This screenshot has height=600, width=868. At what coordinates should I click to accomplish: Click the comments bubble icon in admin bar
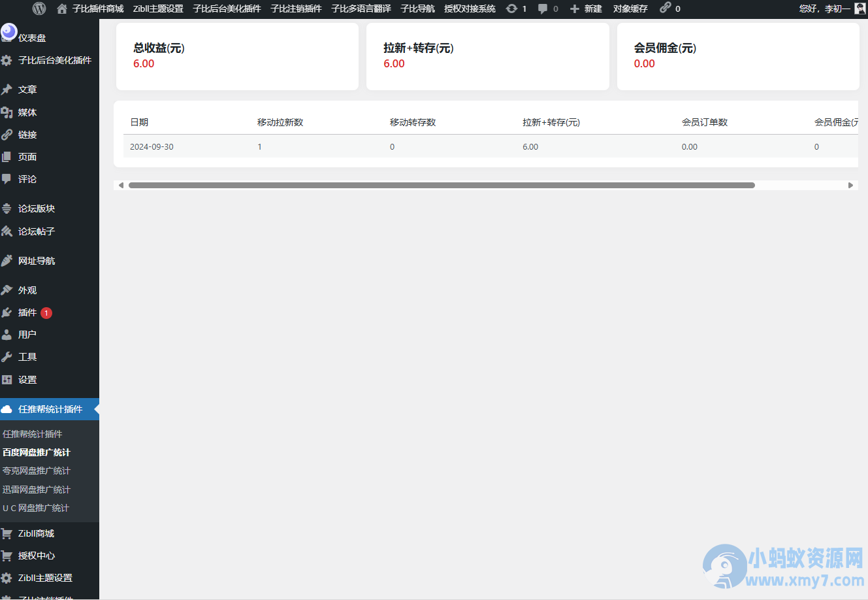point(543,9)
